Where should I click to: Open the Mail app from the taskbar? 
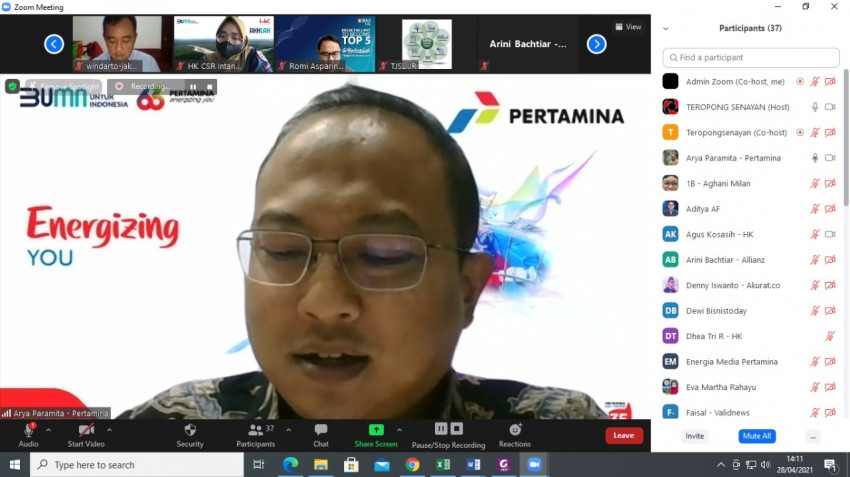coord(382,465)
